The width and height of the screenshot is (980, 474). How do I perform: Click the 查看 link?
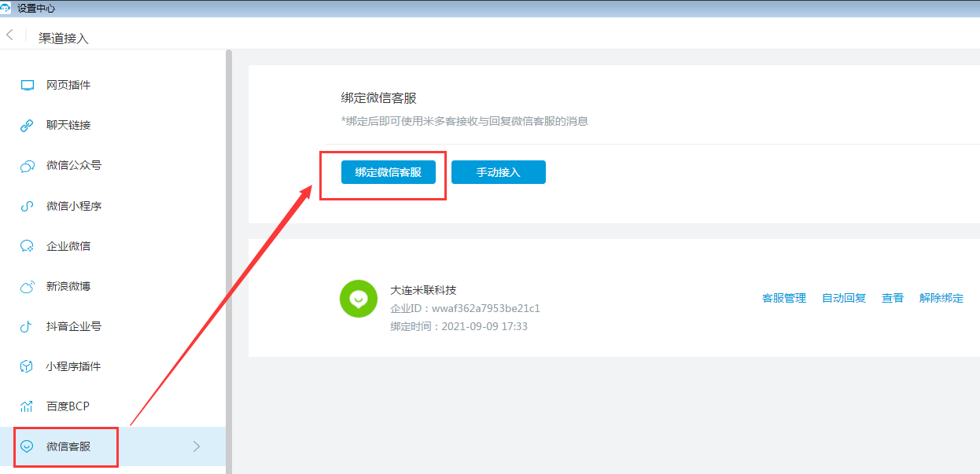click(x=892, y=299)
